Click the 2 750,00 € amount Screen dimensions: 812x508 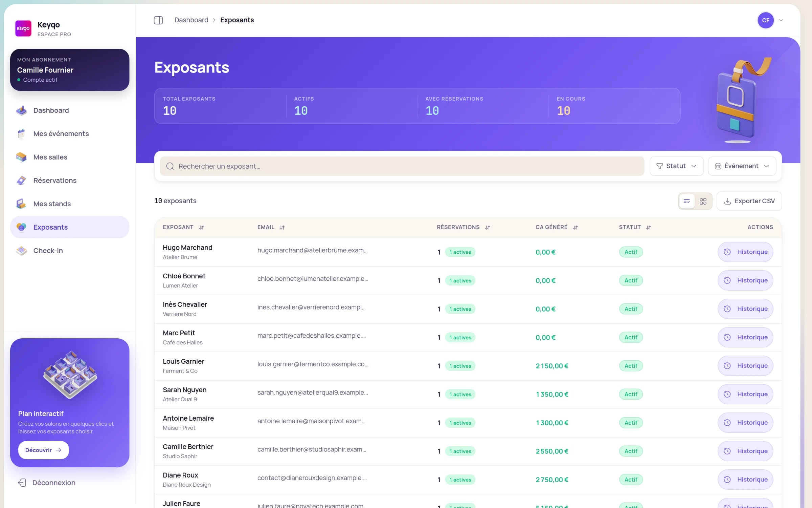click(x=552, y=480)
